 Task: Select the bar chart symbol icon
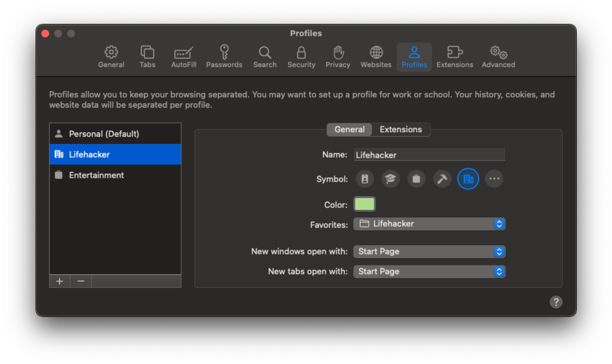coord(468,179)
